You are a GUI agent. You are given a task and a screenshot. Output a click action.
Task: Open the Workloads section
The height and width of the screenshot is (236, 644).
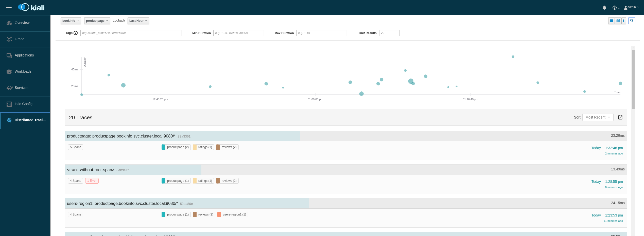[25, 72]
